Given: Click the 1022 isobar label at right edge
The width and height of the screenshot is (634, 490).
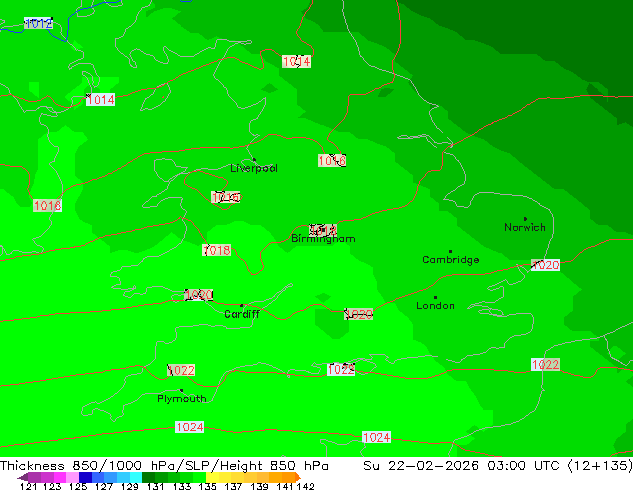Looking at the screenshot, I should coord(545,365).
